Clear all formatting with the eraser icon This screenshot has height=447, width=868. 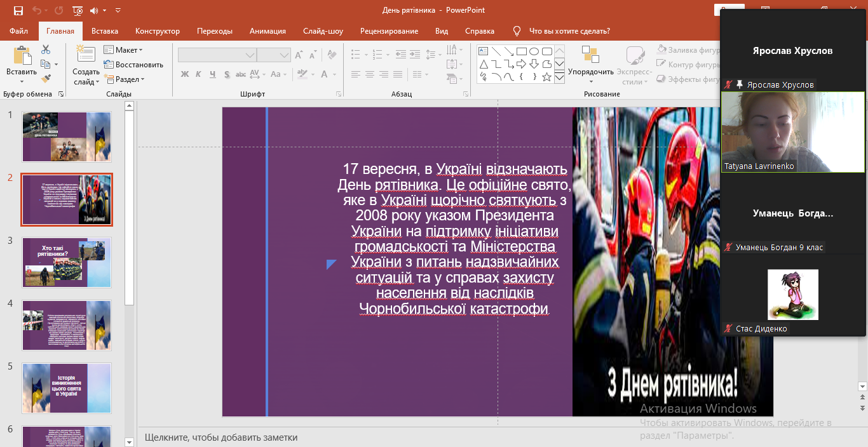(332, 55)
